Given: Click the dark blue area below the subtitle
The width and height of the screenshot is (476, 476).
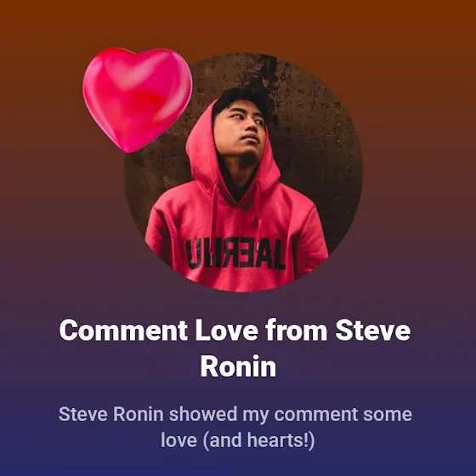Looking at the screenshot, I should [238, 464].
